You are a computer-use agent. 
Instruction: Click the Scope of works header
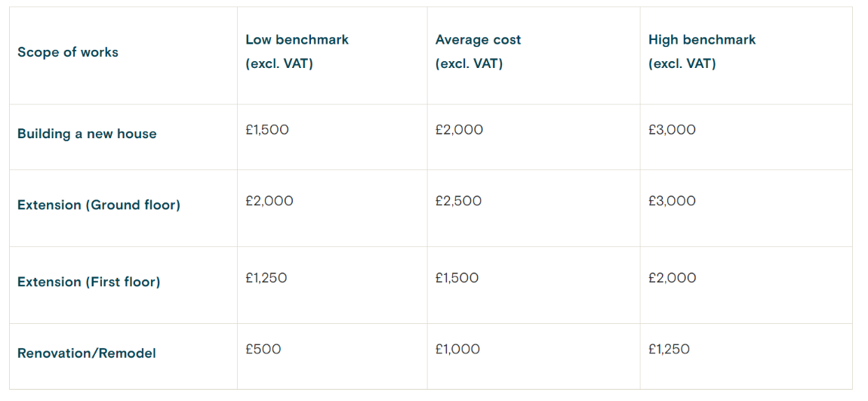[x=67, y=52]
